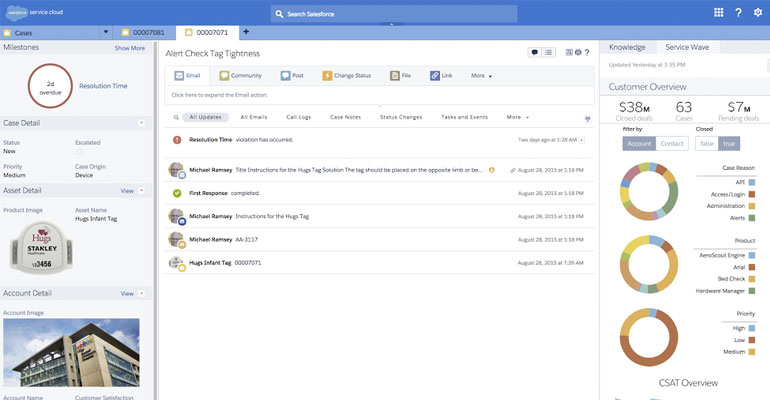Switch to feed view speech bubble icon
Viewport: 770px width, 400px height.
[534, 52]
